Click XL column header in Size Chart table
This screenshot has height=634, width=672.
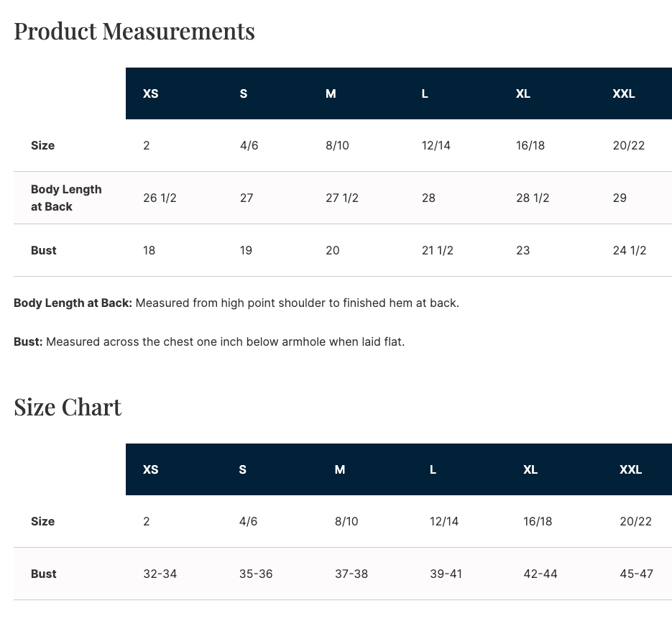(x=530, y=469)
